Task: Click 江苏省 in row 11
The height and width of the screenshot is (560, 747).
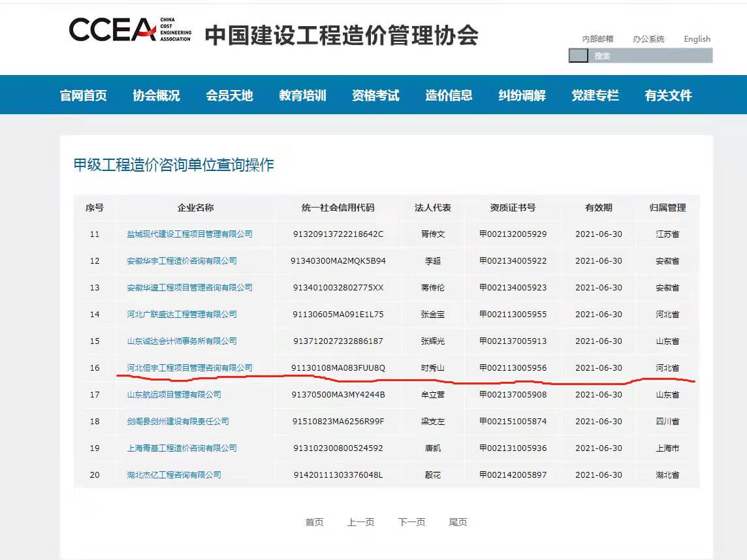Action: (667, 234)
